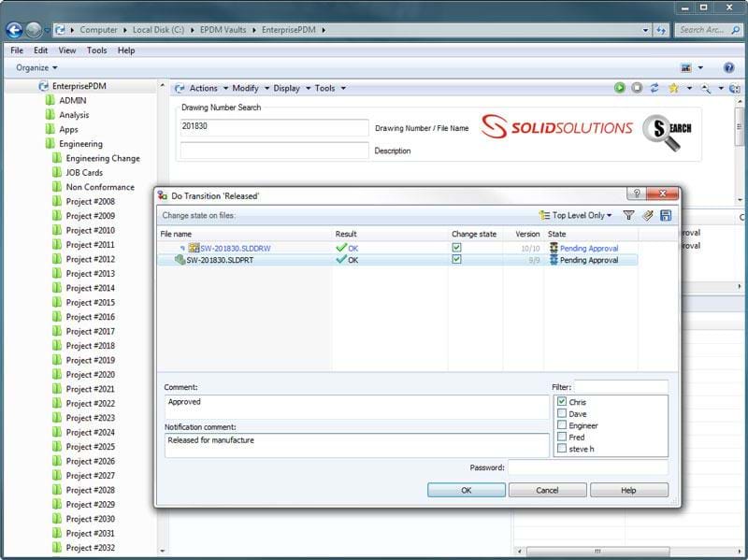Click the Explorer help question mark icon

coord(728,67)
